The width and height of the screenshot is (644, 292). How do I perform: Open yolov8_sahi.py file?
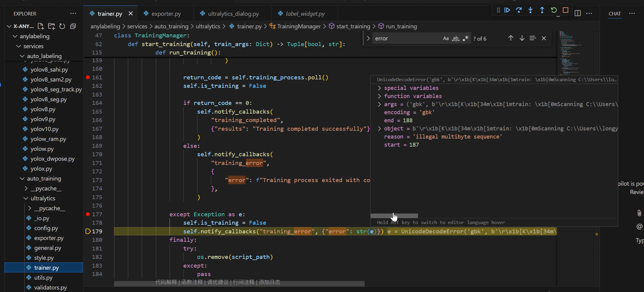click(x=49, y=69)
